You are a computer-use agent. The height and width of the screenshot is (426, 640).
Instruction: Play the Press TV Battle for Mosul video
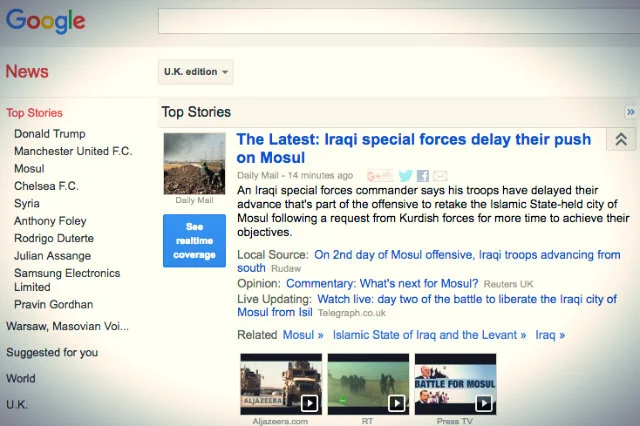[456, 384]
